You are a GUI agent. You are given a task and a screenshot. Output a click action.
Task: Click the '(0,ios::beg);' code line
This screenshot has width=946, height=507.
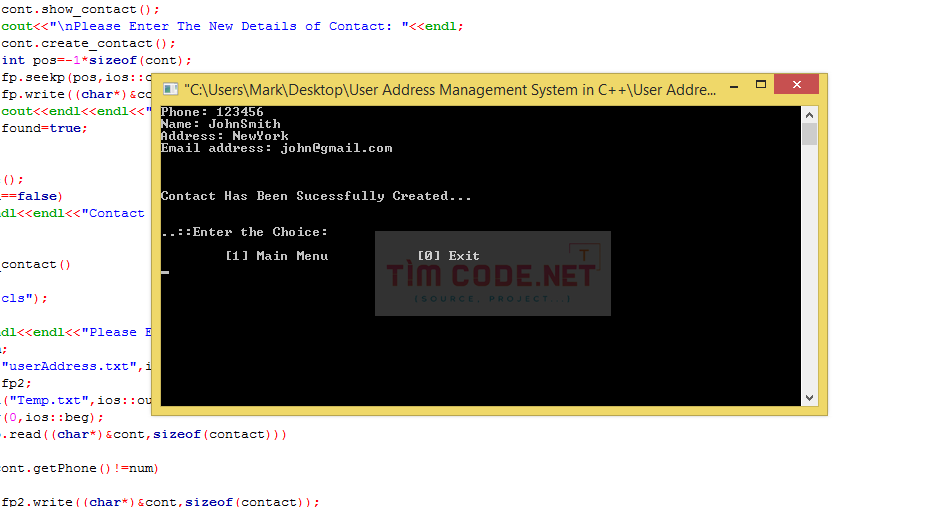52,417
